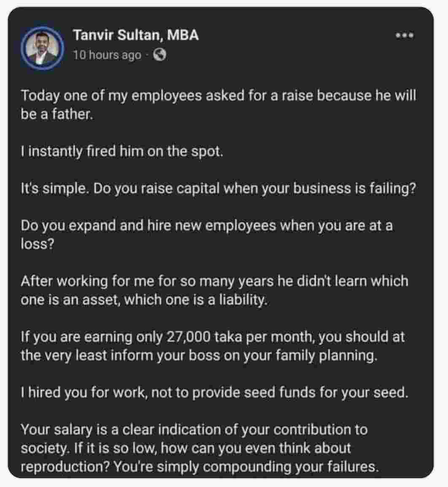Click the word 'loss?' in the post
This screenshot has height=487, width=448.
click(x=37, y=244)
